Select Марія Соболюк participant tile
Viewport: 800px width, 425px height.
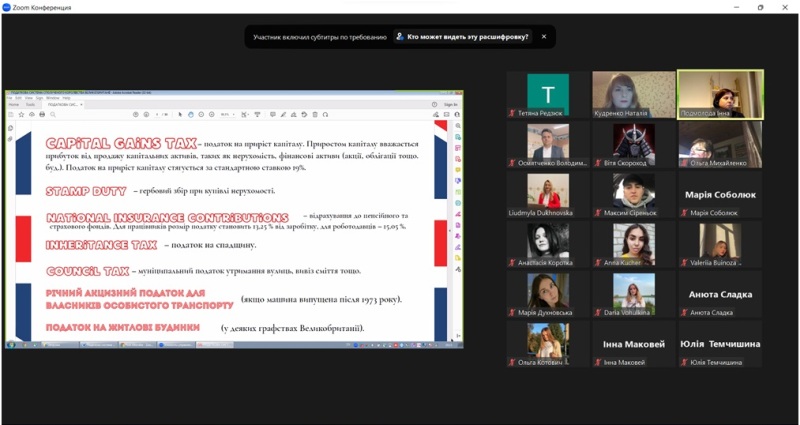click(x=720, y=195)
